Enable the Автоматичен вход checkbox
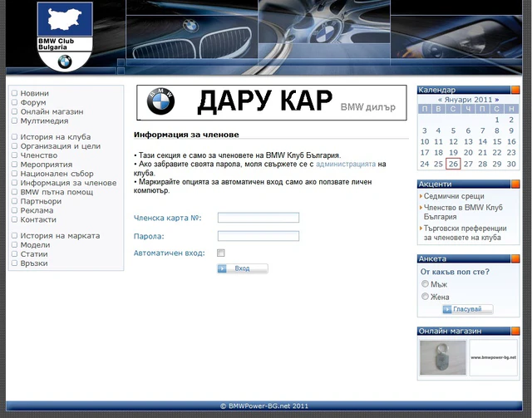 pos(221,253)
